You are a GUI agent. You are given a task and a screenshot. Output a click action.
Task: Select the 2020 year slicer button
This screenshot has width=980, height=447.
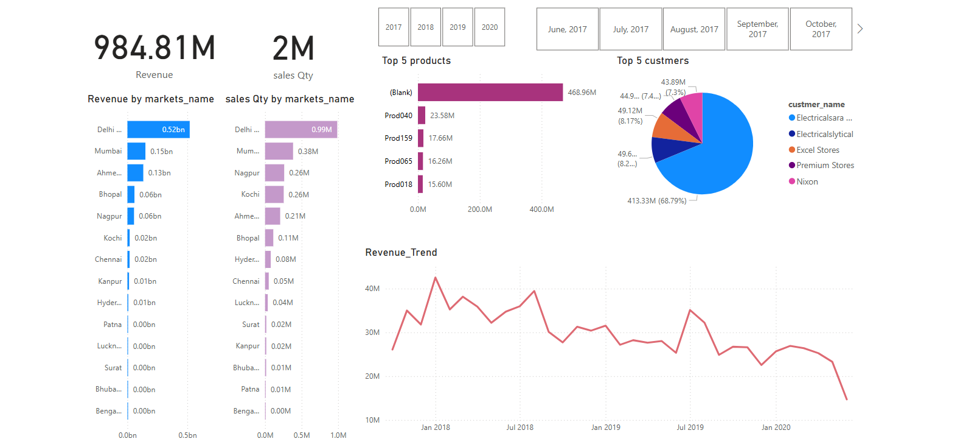(x=490, y=27)
